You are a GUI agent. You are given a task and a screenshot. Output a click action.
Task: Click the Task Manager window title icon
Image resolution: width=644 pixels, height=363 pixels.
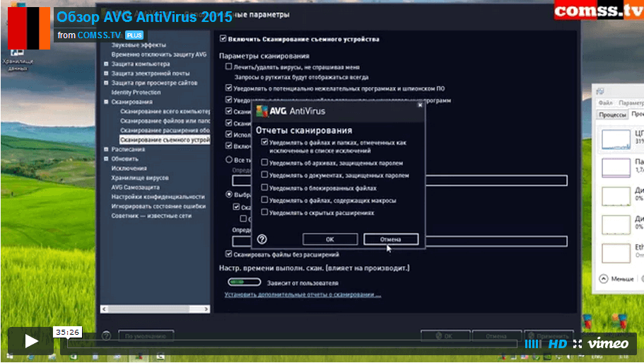point(600,91)
